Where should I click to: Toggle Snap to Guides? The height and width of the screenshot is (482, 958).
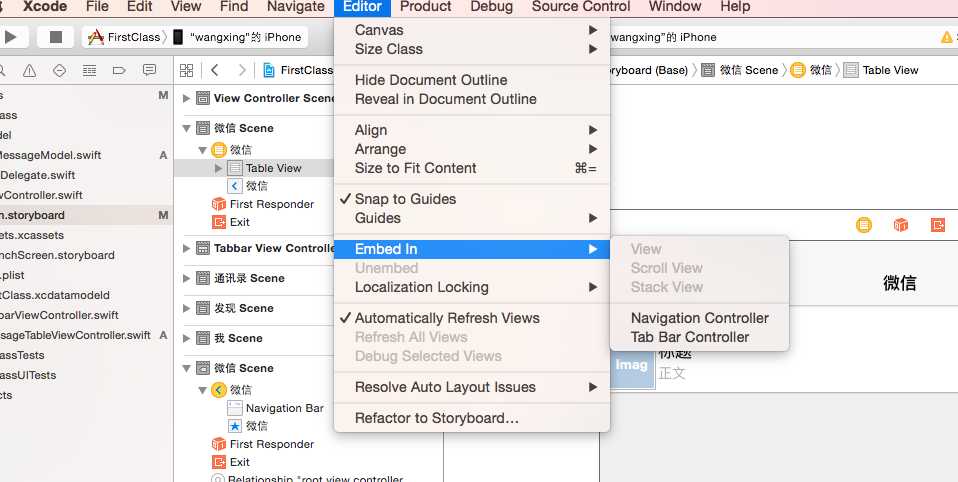(x=472, y=199)
